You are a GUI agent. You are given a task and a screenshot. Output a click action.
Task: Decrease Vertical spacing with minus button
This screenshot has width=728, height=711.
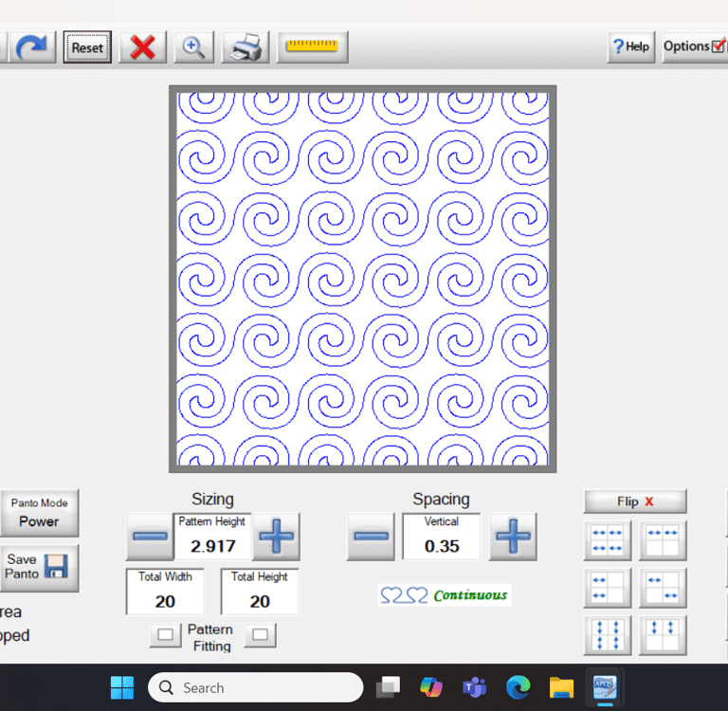(371, 537)
